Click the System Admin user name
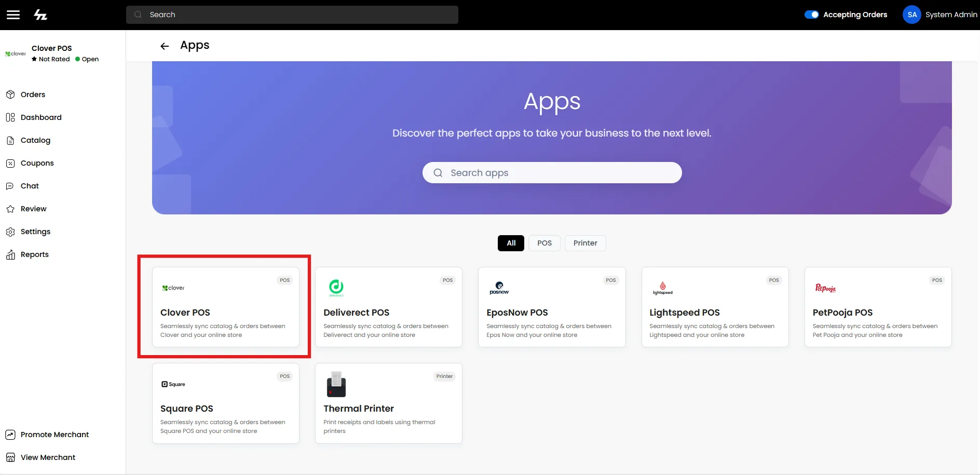Image resolution: width=980 pixels, height=475 pixels. (x=951, y=15)
